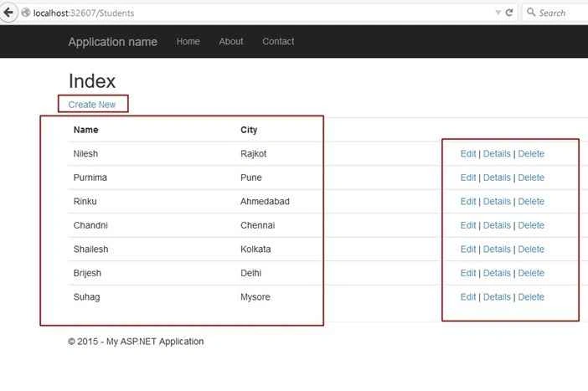
Task: View Details for Purnima
Action: (497, 177)
